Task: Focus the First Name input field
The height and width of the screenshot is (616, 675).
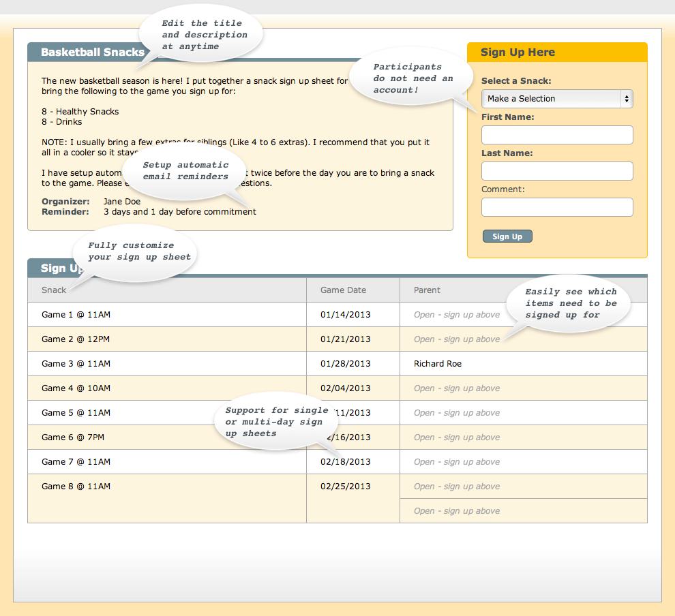Action: pos(557,135)
